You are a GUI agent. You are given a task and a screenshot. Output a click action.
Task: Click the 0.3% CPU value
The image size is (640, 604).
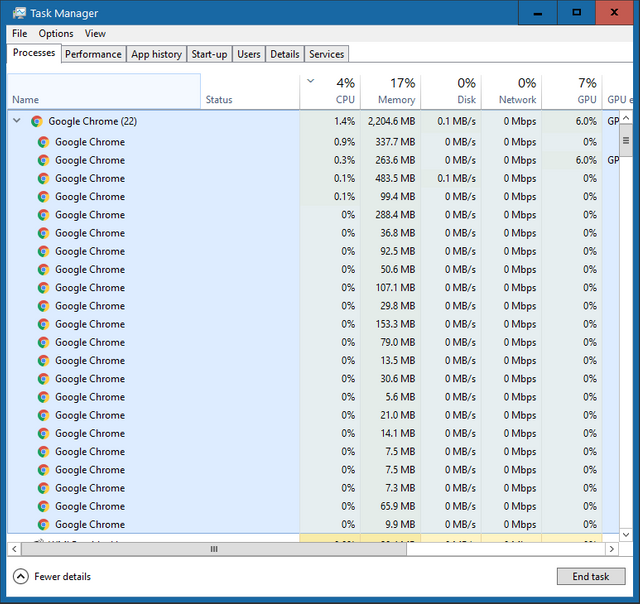click(344, 160)
